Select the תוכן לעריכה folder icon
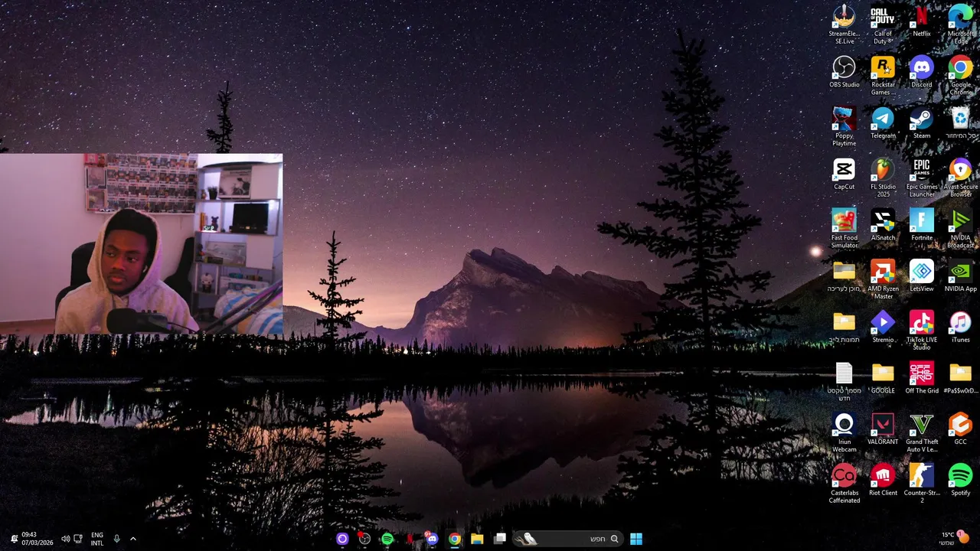Viewport: 980px width, 551px height. tap(844, 276)
